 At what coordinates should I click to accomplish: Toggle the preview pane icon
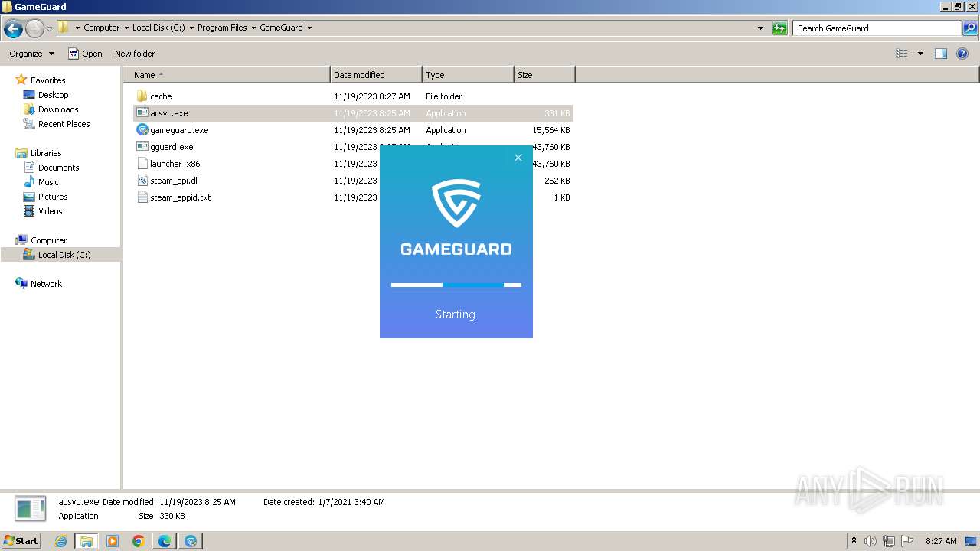941,54
